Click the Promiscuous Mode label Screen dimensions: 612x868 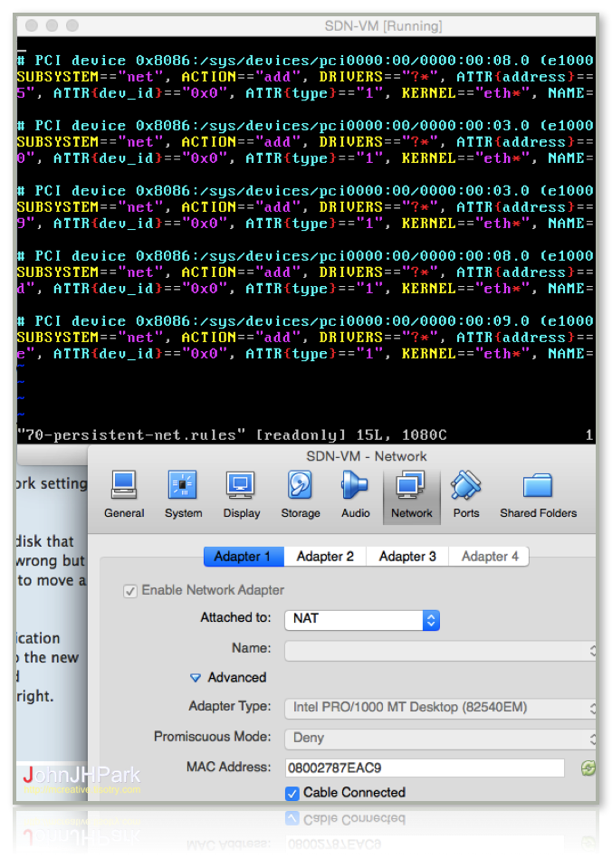213,737
